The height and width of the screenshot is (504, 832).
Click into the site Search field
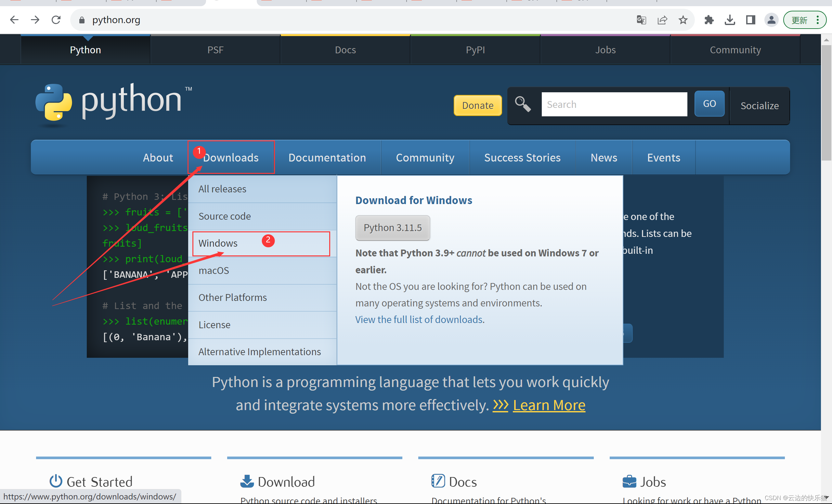click(x=614, y=104)
